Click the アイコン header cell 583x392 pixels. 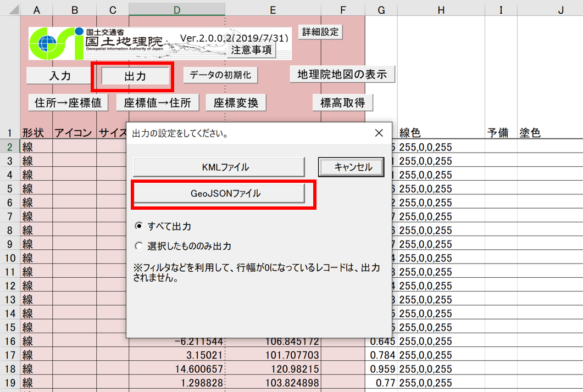pos(74,133)
